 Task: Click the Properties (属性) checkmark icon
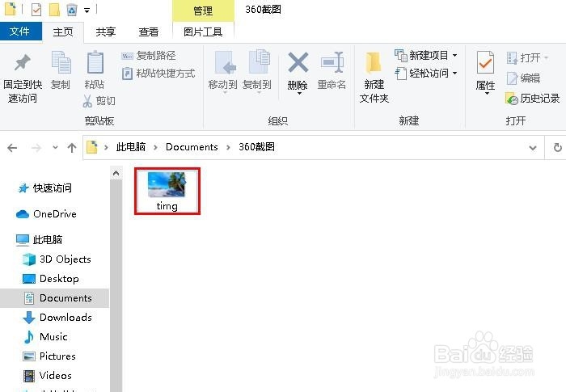pyautogui.click(x=485, y=63)
